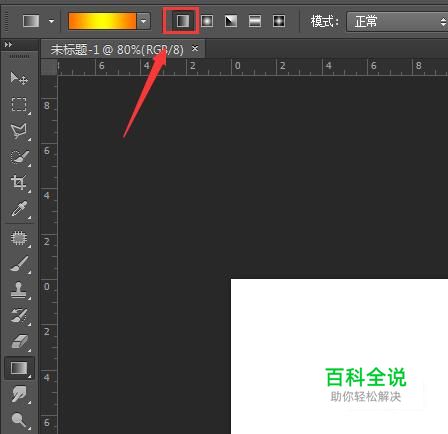This screenshot has height=434, width=448.
Task: Click the orange-yellow gradient swatch
Action: [102, 21]
